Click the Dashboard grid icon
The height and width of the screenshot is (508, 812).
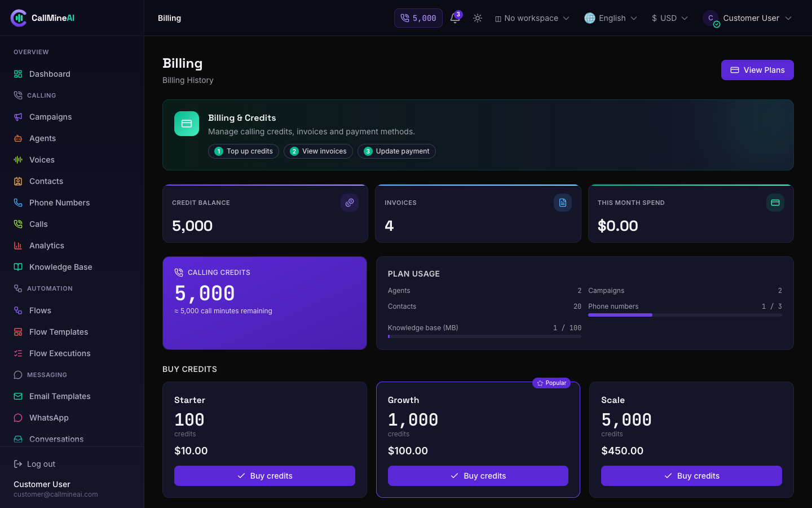click(18, 74)
